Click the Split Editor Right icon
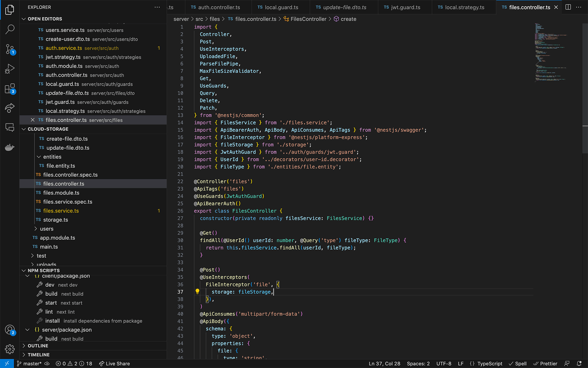This screenshot has height=368, width=588. [x=568, y=7]
